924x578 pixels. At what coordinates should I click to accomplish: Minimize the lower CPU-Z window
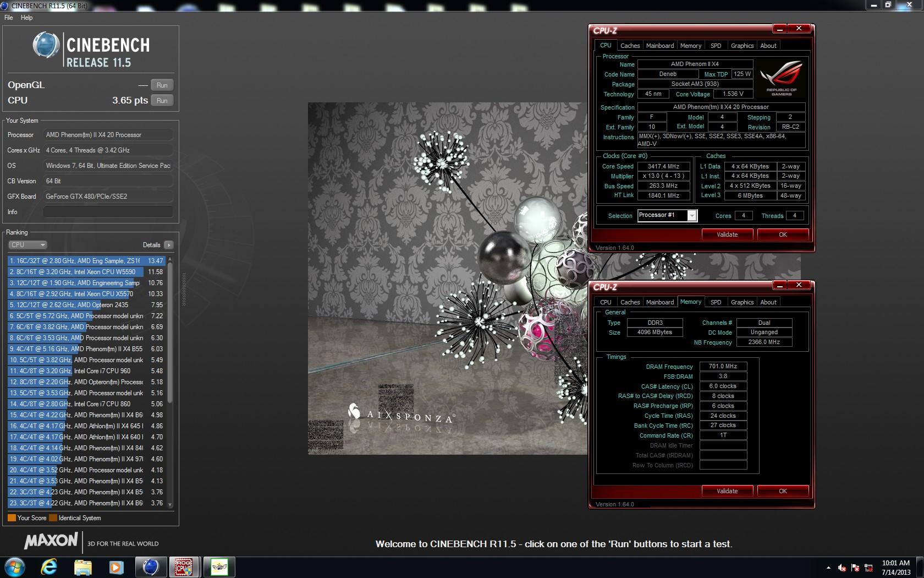tap(779, 285)
